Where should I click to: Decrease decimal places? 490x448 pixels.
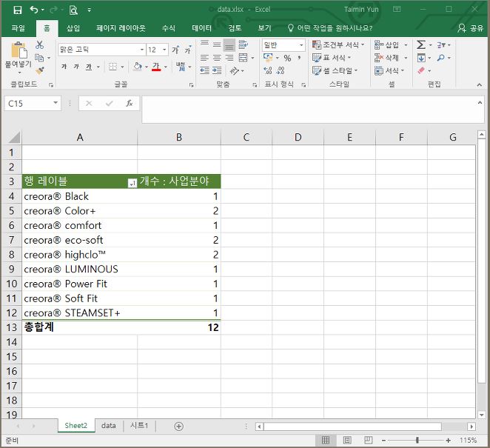point(281,71)
